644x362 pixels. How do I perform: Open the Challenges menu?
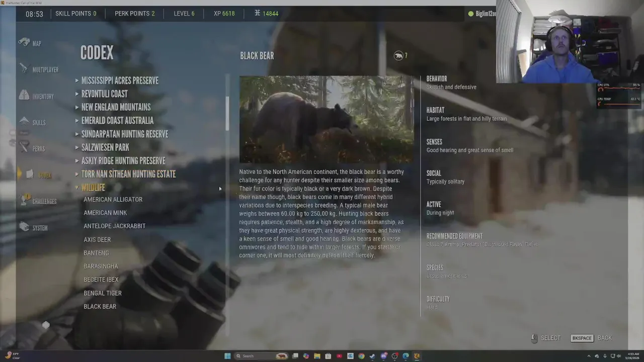pyautogui.click(x=44, y=202)
